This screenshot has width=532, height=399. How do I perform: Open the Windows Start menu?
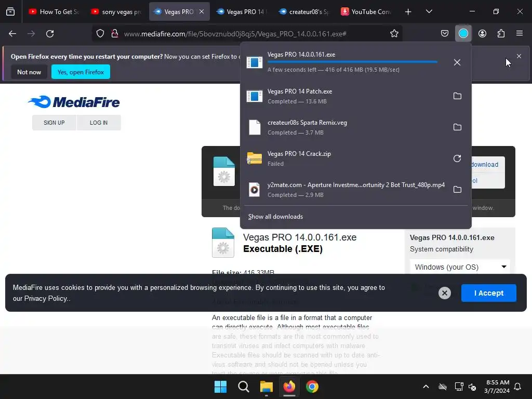pyautogui.click(x=220, y=387)
